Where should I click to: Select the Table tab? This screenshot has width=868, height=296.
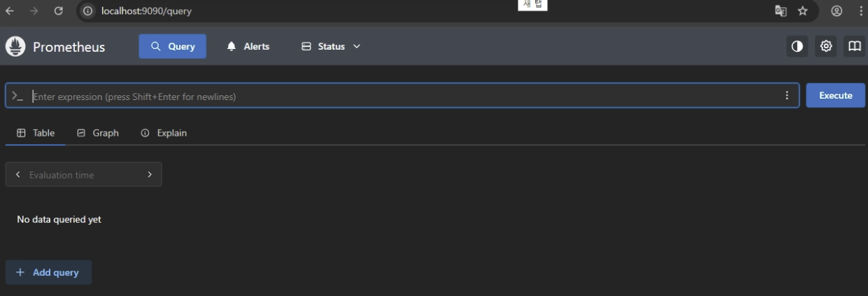point(36,133)
